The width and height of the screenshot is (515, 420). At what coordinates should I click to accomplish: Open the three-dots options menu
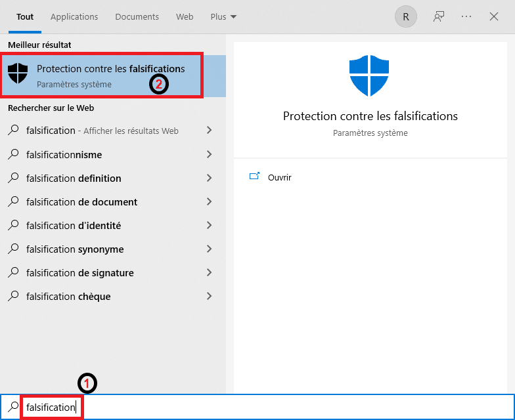tap(466, 16)
